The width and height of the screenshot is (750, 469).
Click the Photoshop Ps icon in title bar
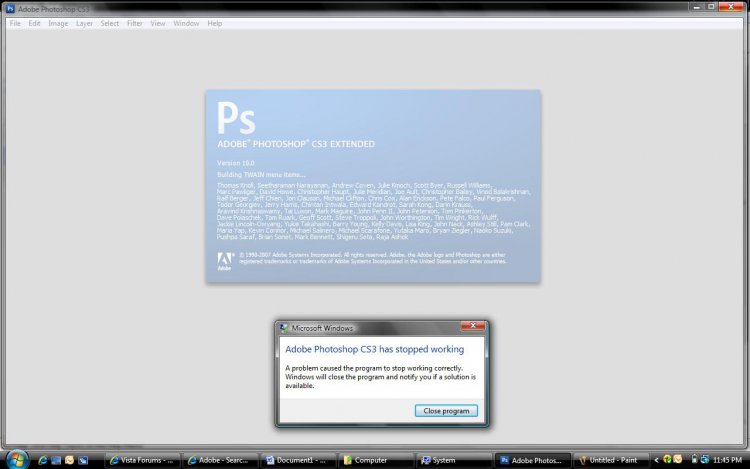click(x=10, y=9)
